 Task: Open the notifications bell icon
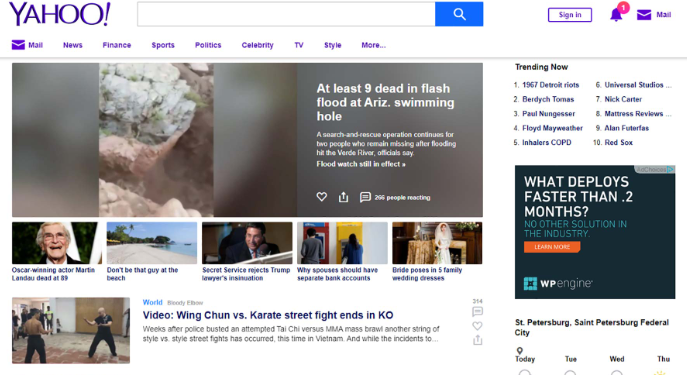tap(616, 14)
